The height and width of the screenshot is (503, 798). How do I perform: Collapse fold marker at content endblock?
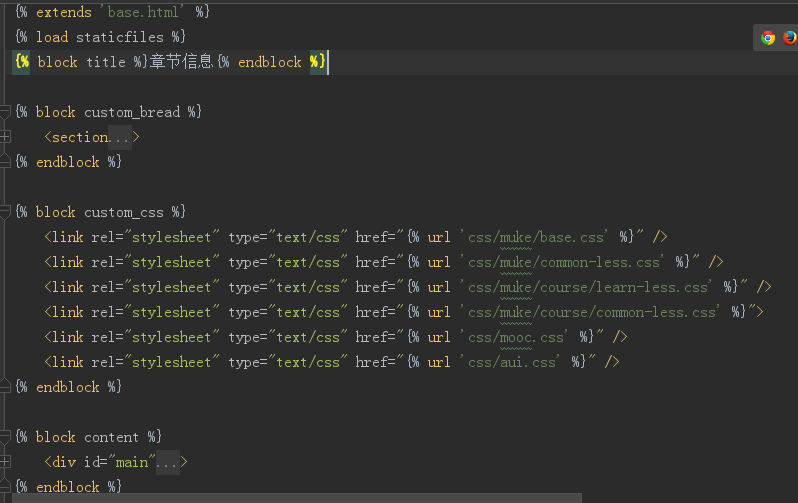pyautogui.click(x=5, y=486)
